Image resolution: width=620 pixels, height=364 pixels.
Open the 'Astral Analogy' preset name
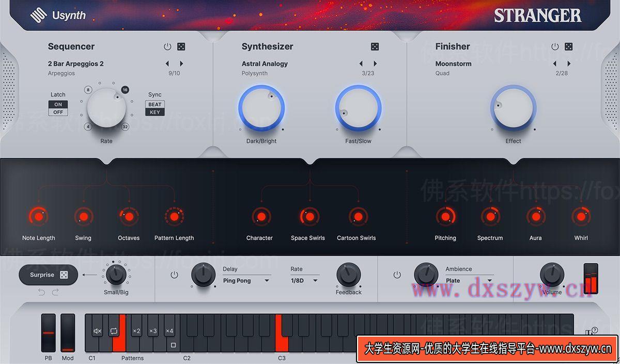tap(265, 64)
